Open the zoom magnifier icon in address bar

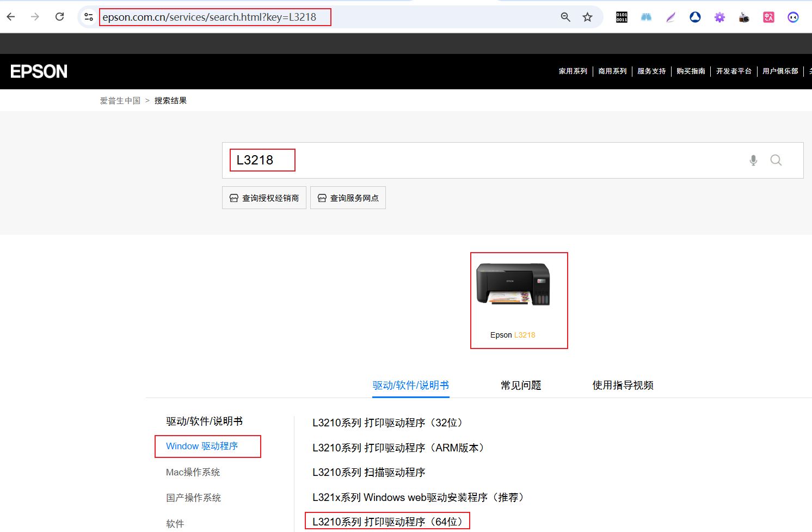tap(565, 17)
